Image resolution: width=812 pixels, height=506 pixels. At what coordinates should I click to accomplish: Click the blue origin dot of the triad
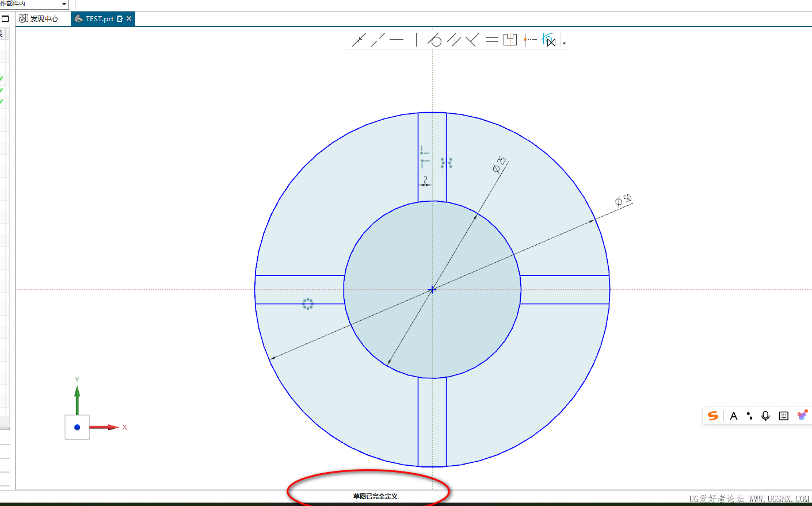pos(77,427)
